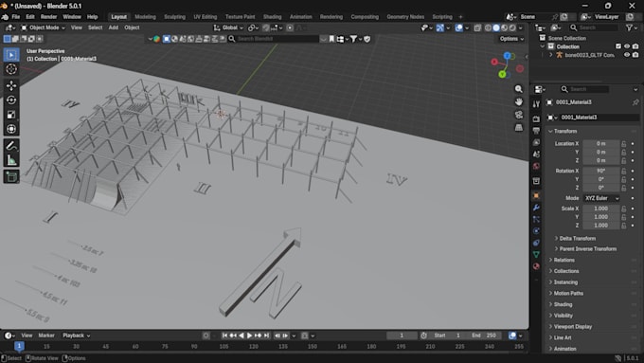Disable Collection in renders camera icon

pyautogui.click(x=635, y=46)
